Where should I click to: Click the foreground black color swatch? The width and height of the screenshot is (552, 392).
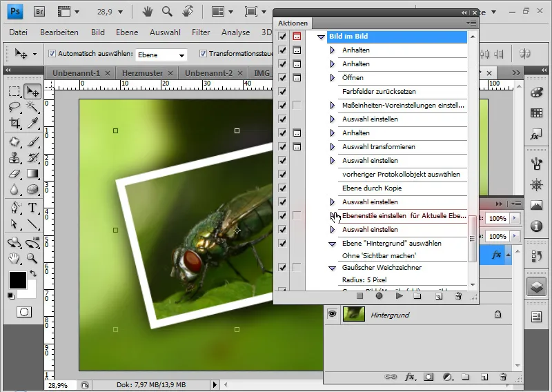pos(17,280)
